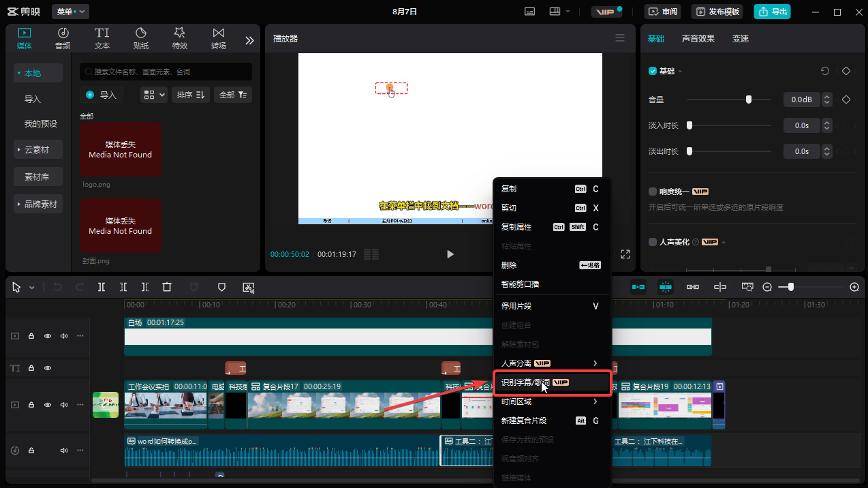The image size is (868, 488).
Task: Choose 新建复合片段 in the context menu
Action: pos(552,421)
